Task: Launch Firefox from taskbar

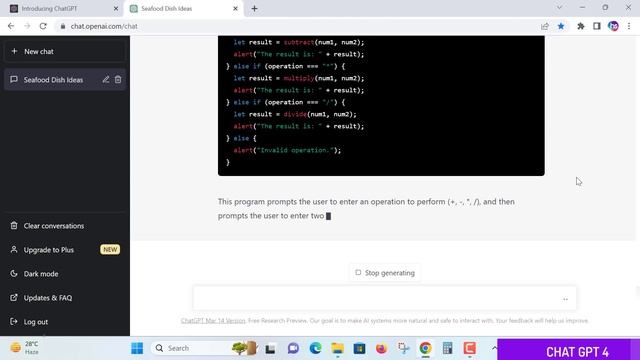Action: [x=381, y=348]
